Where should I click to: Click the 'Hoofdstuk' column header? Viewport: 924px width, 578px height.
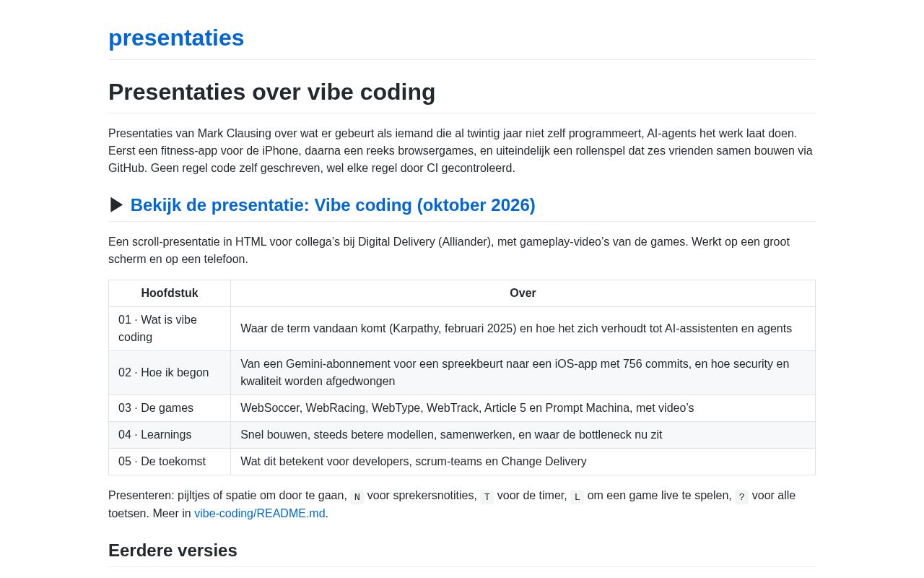pyautogui.click(x=170, y=293)
